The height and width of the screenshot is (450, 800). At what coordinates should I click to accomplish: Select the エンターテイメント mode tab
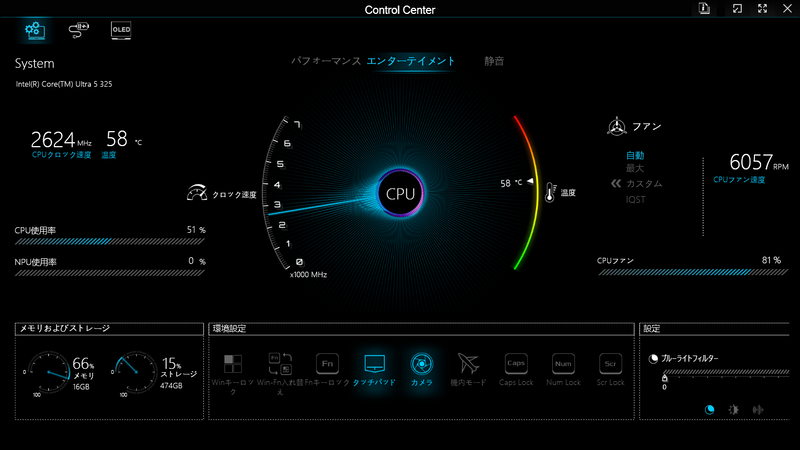pos(410,61)
